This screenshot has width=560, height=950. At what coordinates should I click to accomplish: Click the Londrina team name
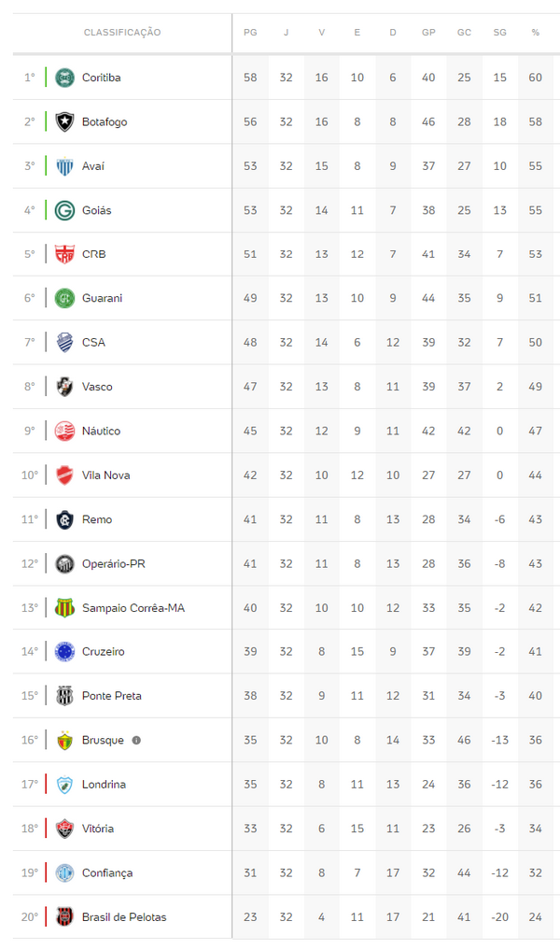pos(104,785)
